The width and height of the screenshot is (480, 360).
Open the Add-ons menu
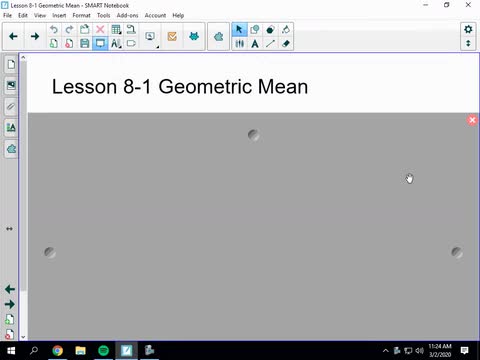pos(127,15)
